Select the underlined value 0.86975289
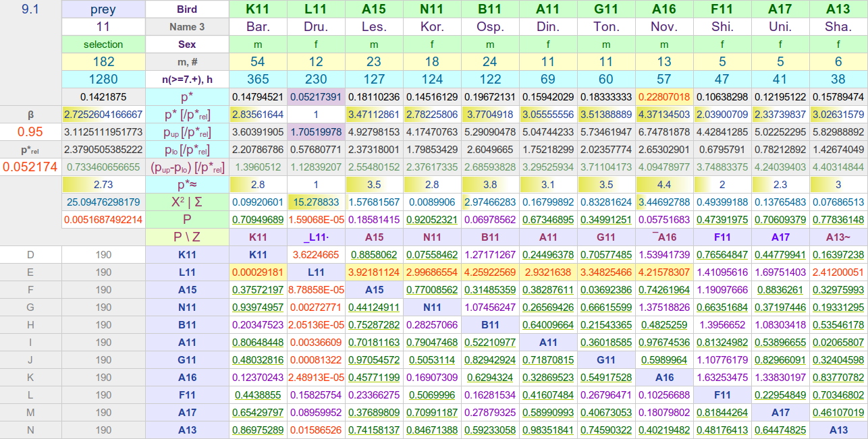868x439 pixels. (x=258, y=430)
